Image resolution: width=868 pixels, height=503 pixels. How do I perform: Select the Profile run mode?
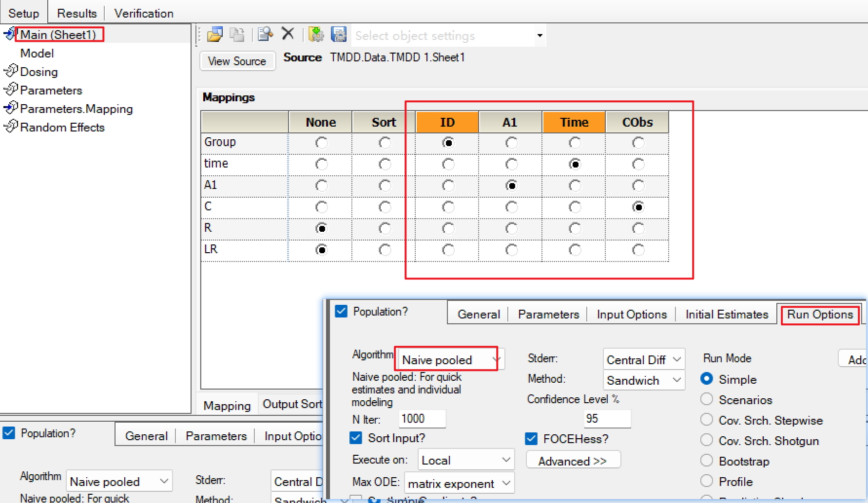(x=707, y=481)
